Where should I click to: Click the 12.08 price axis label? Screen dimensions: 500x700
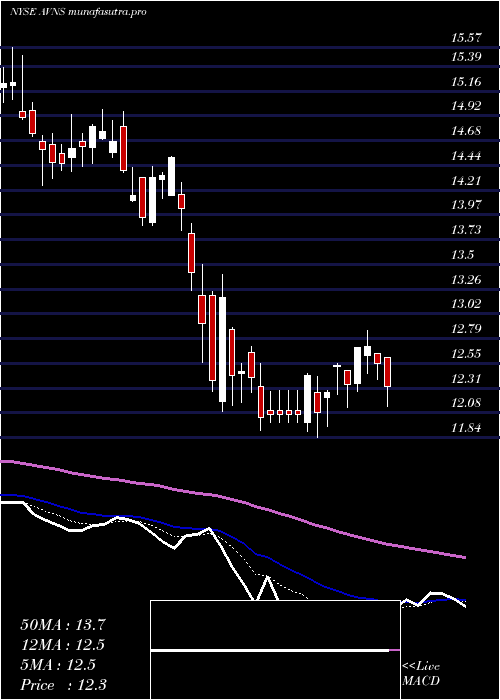(467, 403)
